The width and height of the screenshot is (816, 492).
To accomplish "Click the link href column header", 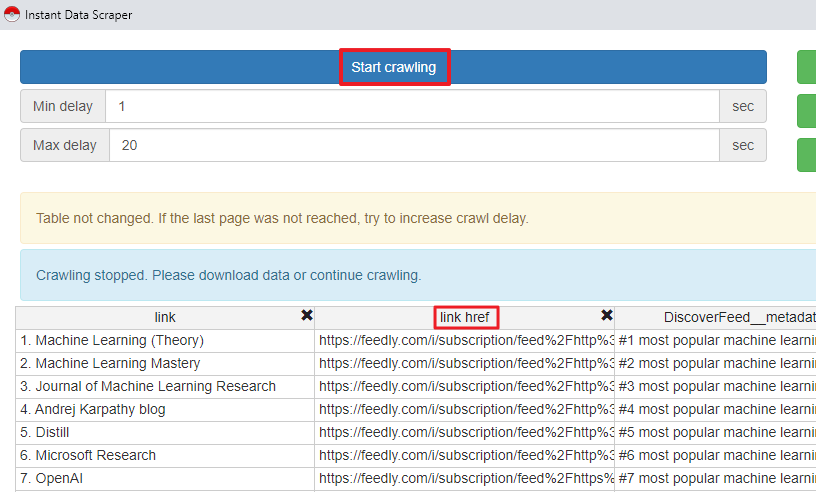I will coord(465,318).
